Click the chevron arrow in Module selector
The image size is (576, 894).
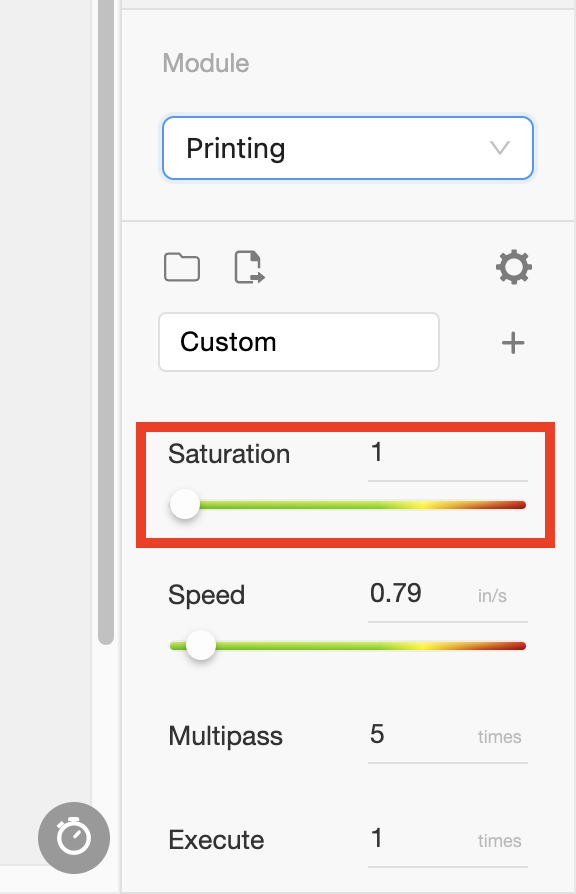tap(500, 148)
